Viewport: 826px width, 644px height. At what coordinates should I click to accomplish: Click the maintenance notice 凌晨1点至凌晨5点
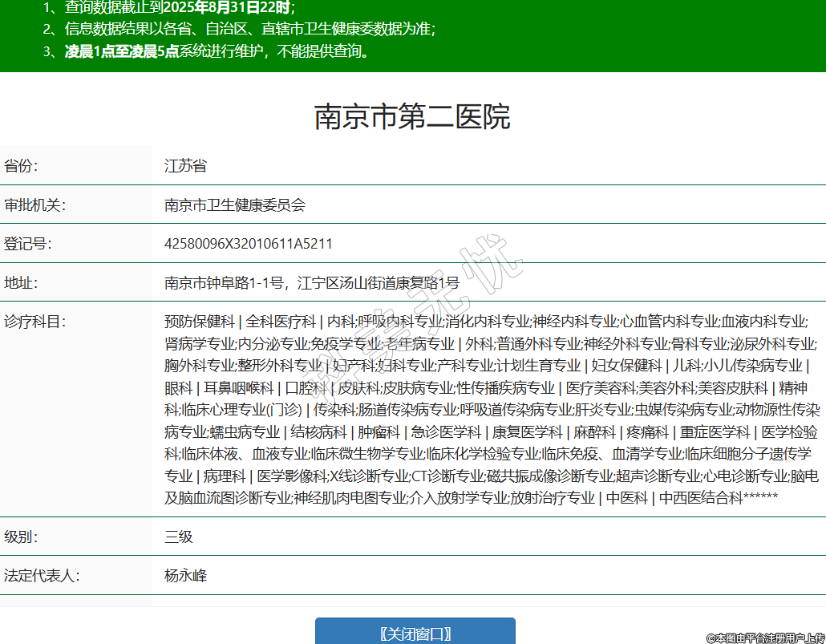[x=122, y=52]
